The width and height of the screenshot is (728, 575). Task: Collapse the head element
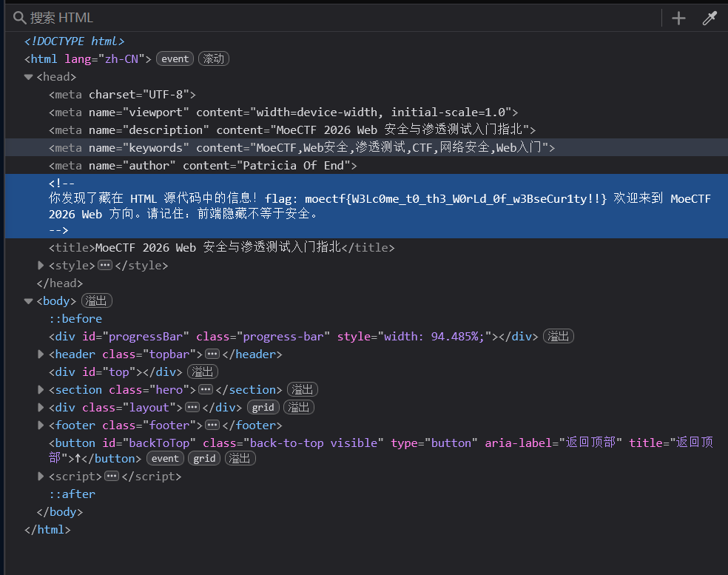click(x=28, y=77)
